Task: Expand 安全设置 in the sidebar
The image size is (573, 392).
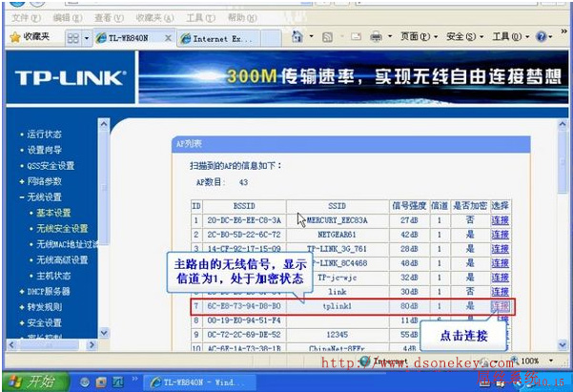Action: [44, 323]
